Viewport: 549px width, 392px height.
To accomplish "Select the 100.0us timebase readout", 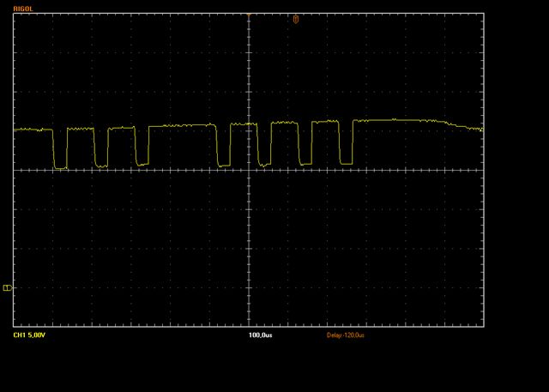I will (x=260, y=335).
